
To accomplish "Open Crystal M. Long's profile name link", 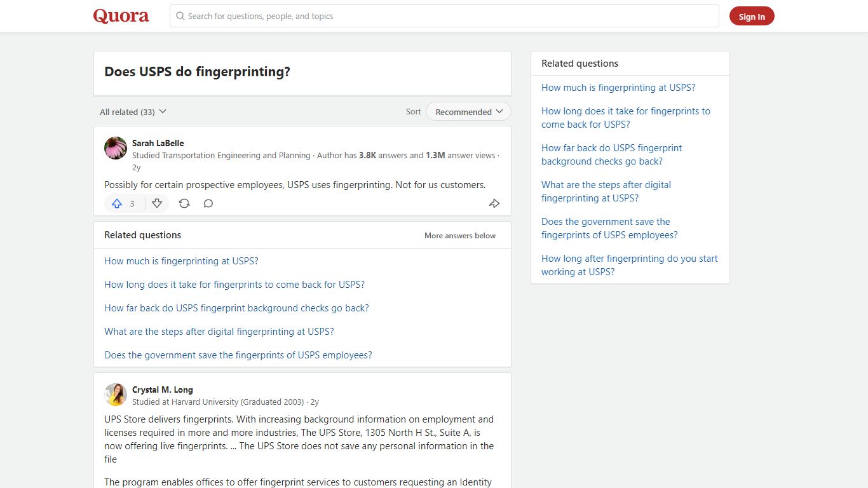I will tap(163, 390).
